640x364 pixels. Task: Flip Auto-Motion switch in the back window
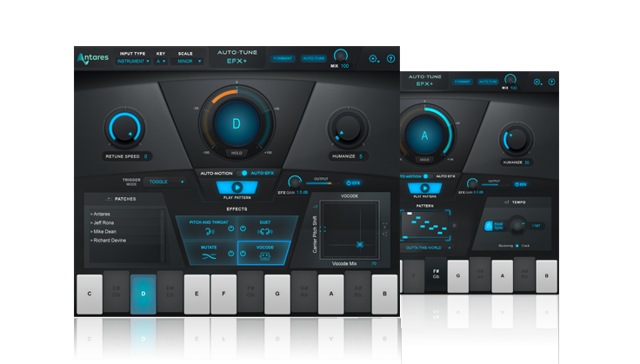[x=427, y=176]
